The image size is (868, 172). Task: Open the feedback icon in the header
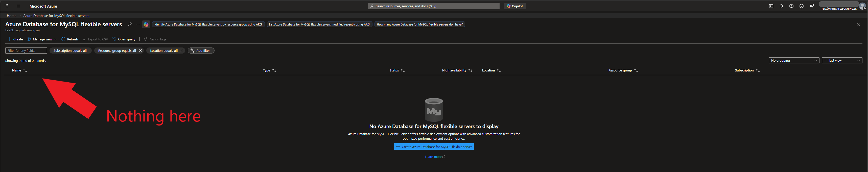click(811, 6)
